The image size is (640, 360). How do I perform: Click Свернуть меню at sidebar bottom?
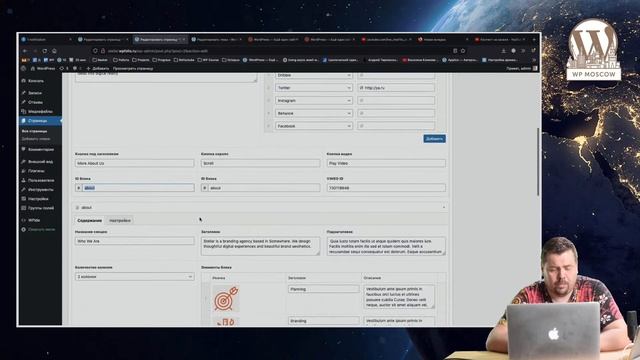(41, 229)
